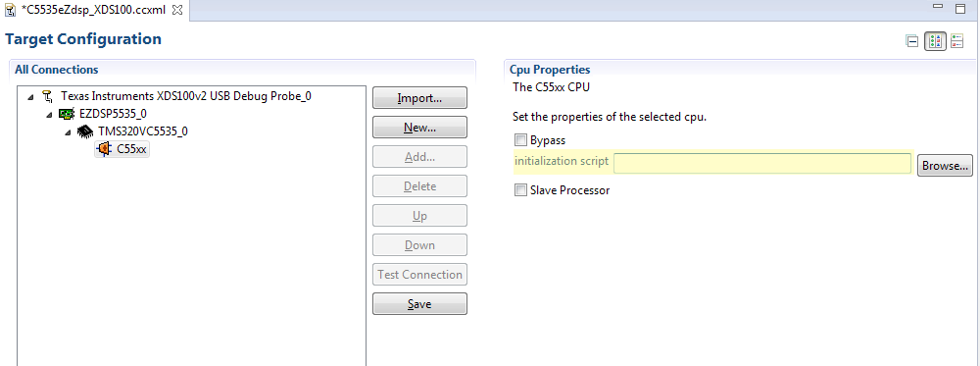Screen dimensions: 980x366
Task: Open the New... connection dialog
Action: pyautogui.click(x=420, y=128)
